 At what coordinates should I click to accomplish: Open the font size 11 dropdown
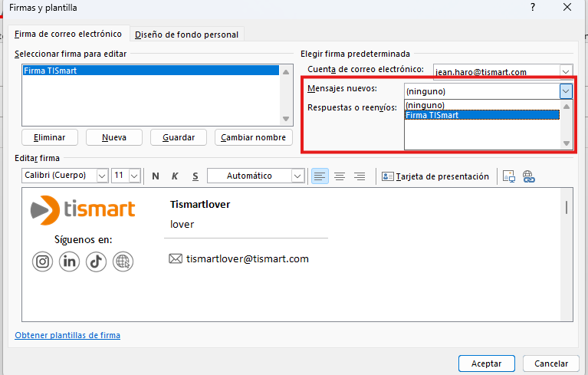click(x=135, y=176)
